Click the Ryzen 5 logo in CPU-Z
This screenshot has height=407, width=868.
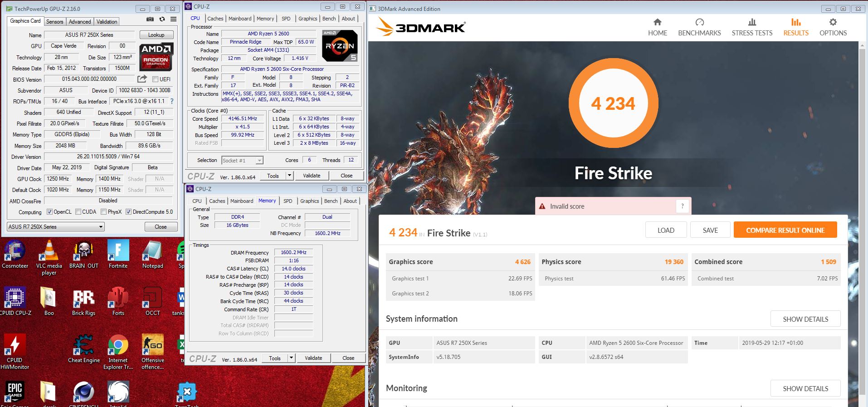(x=340, y=46)
